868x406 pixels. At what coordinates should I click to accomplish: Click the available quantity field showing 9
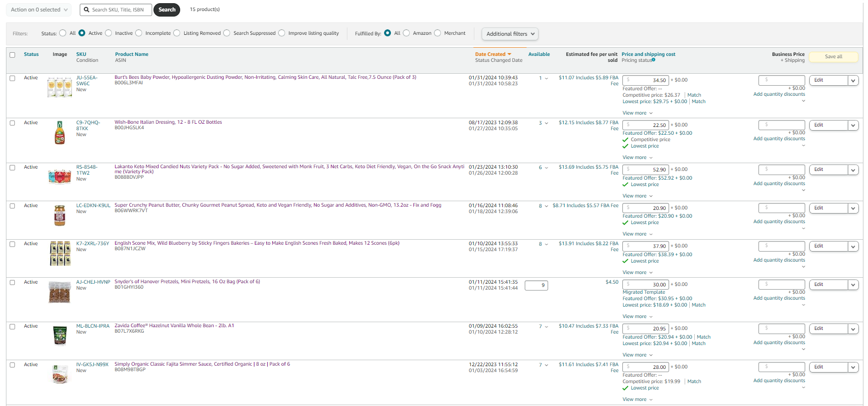[536, 285]
